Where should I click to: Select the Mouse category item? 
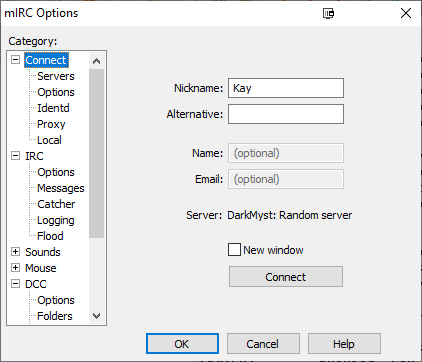[41, 268]
